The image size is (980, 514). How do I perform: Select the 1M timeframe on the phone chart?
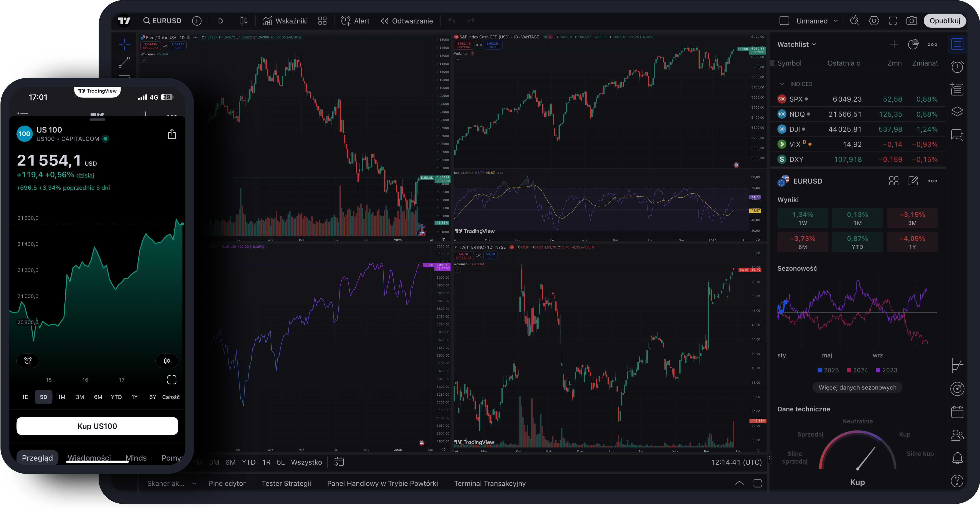coord(61,397)
